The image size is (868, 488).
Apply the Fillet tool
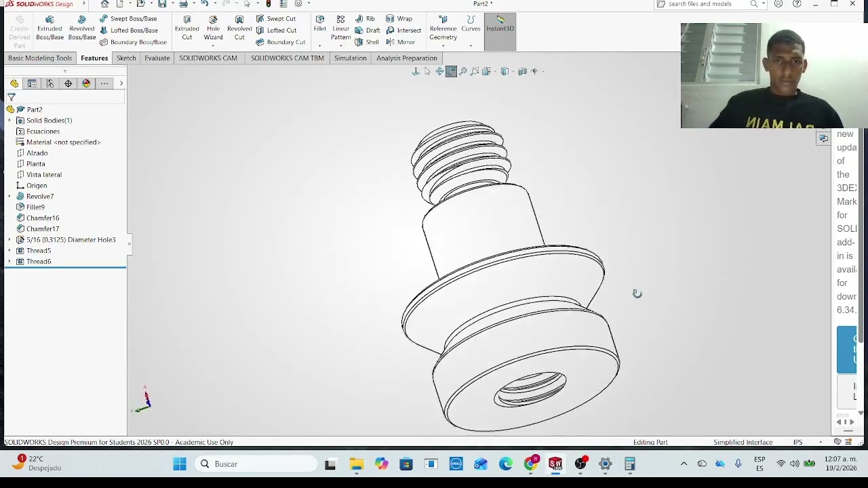(x=319, y=24)
